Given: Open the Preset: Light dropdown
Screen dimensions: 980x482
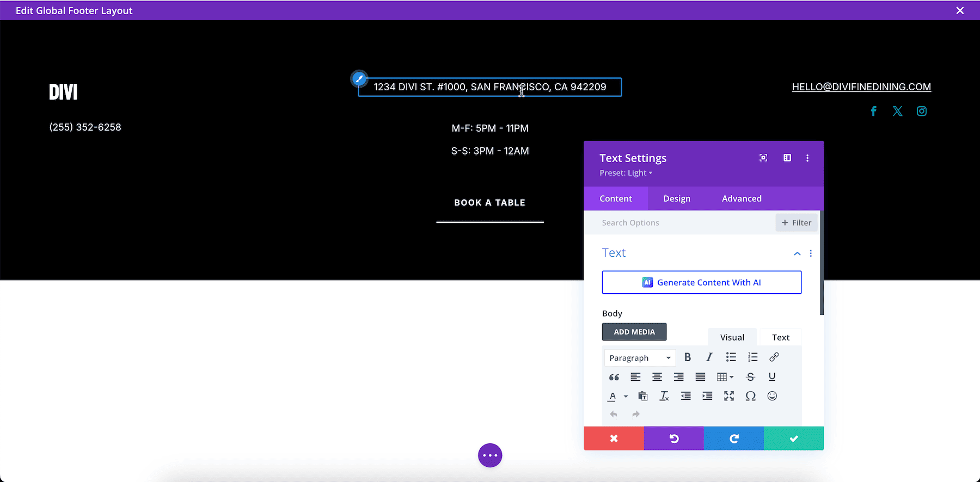Looking at the screenshot, I should pyautogui.click(x=626, y=173).
